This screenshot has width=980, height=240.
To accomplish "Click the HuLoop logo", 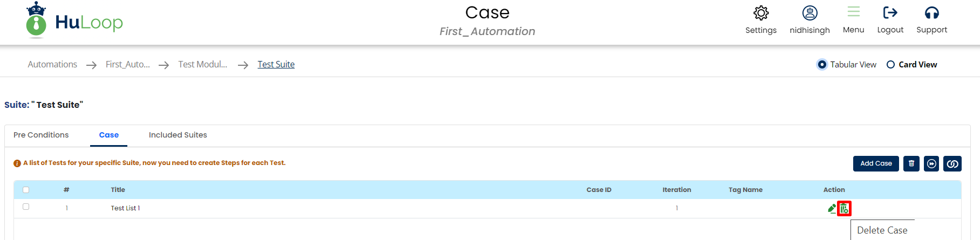I will tap(74, 22).
